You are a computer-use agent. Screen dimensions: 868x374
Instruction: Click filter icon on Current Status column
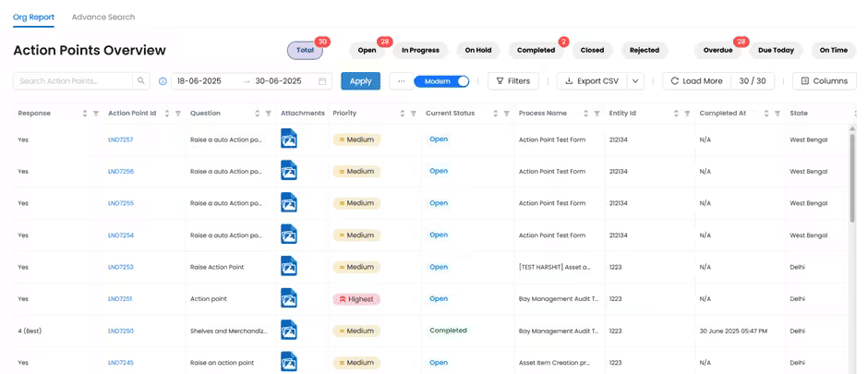point(506,114)
